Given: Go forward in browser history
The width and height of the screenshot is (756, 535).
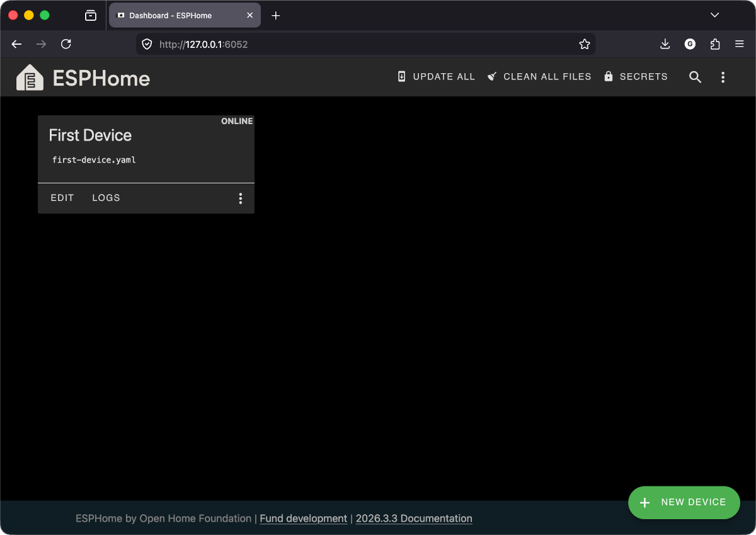Looking at the screenshot, I should 42,44.
